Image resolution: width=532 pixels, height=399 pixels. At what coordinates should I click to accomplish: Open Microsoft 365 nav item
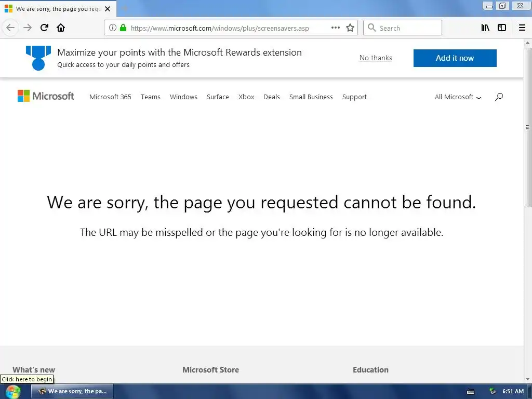[110, 97]
